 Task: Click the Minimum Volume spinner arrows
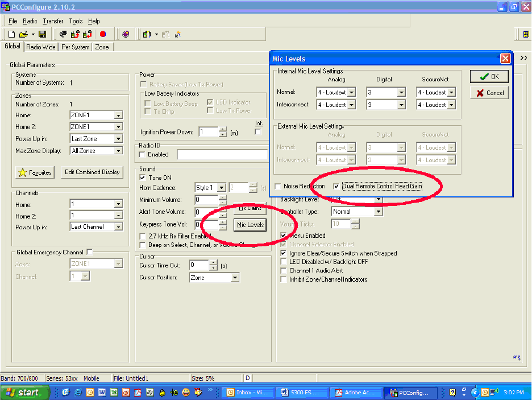(x=223, y=200)
